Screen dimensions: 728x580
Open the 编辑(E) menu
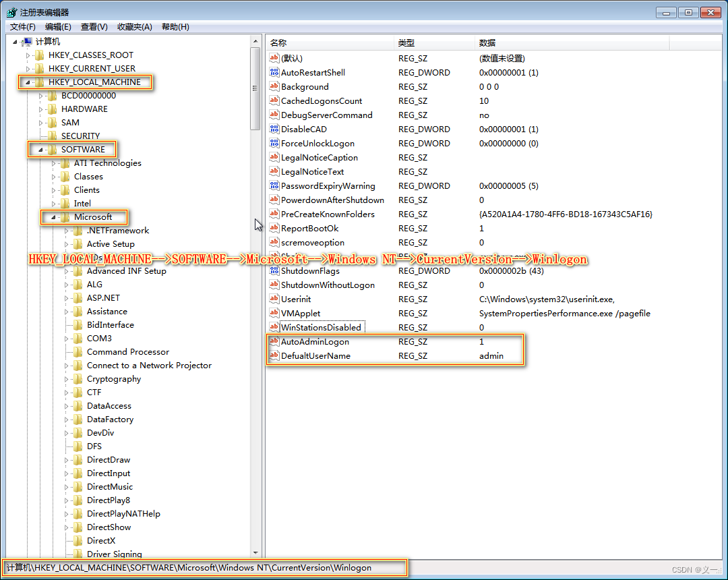(x=58, y=27)
